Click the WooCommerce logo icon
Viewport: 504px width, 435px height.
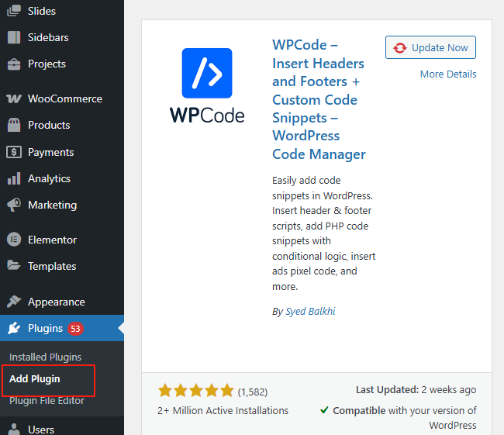point(13,99)
